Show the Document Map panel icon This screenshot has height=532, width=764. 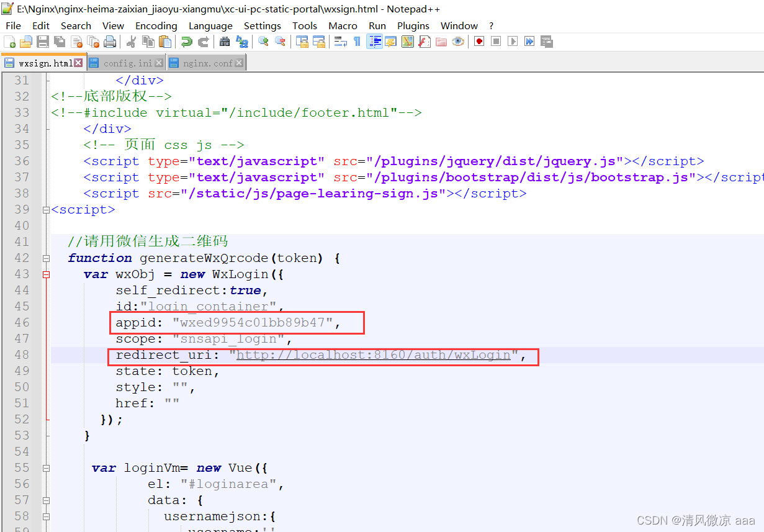point(408,42)
